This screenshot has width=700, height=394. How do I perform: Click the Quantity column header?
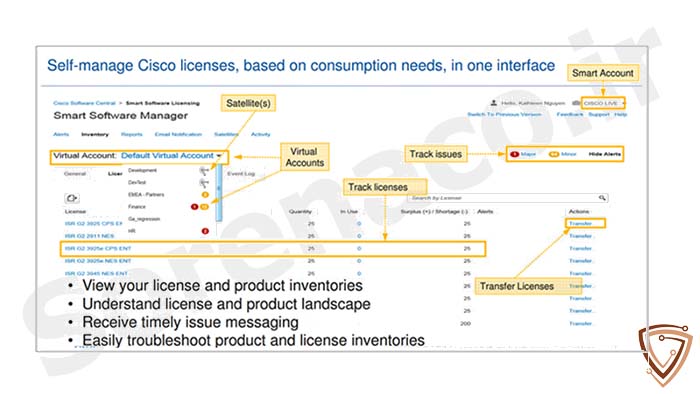(300, 212)
